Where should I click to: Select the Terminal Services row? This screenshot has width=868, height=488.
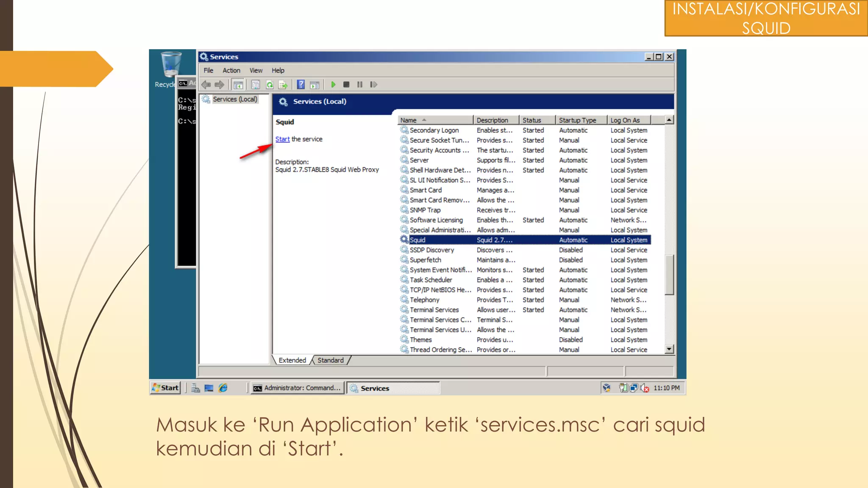525,310
